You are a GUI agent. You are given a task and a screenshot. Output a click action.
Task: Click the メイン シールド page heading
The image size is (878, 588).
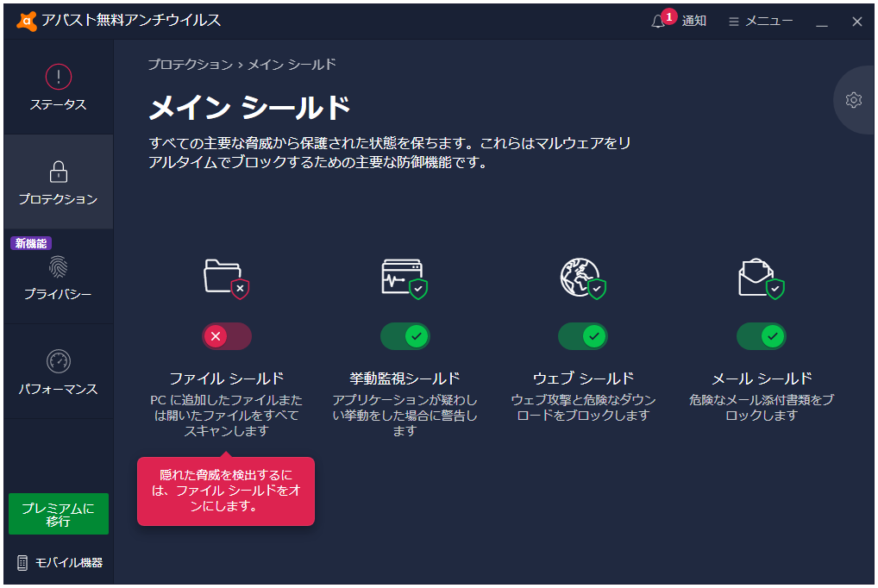(250, 108)
